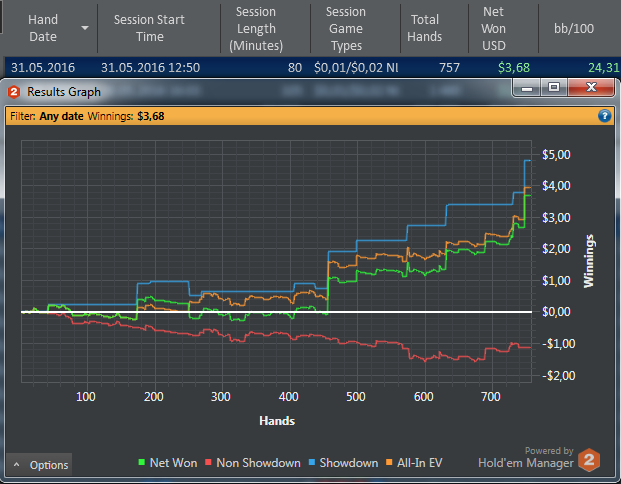Click the Net Won legend label
The width and height of the screenshot is (621, 484).
173,463
